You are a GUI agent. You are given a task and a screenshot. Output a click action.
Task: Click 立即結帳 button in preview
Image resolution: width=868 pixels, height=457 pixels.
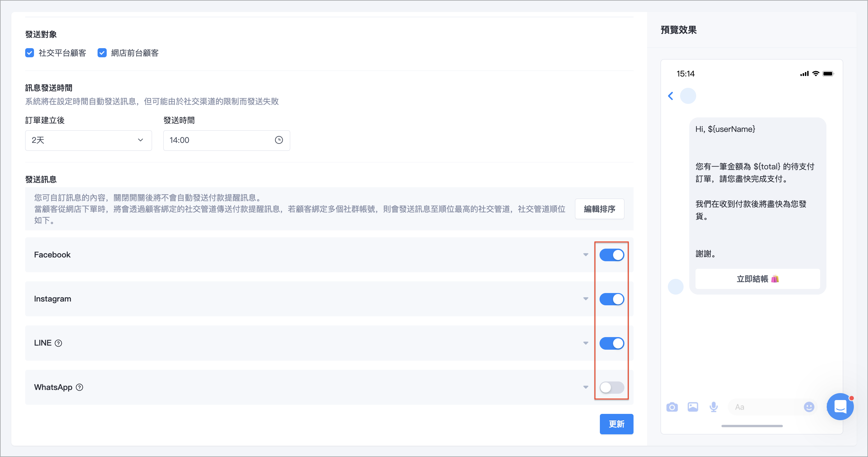[x=758, y=279]
